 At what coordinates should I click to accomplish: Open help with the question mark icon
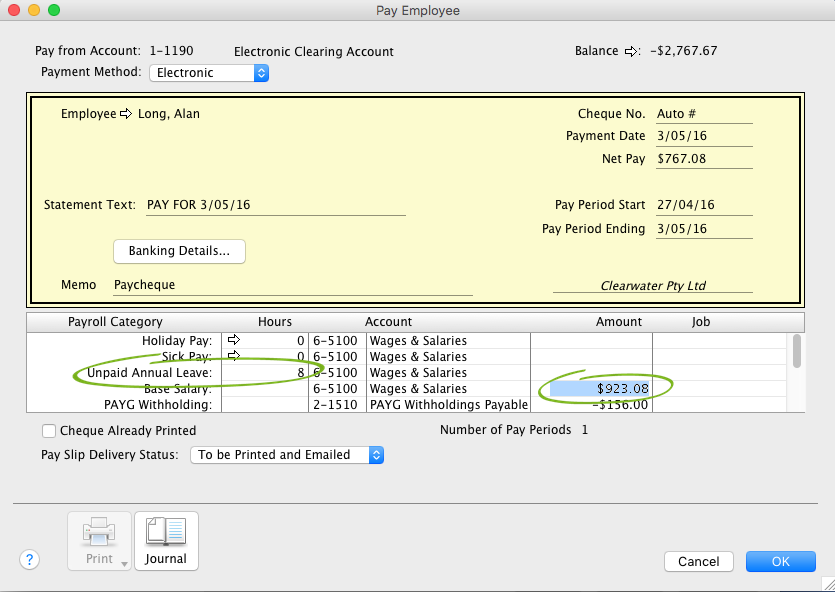coord(29,560)
